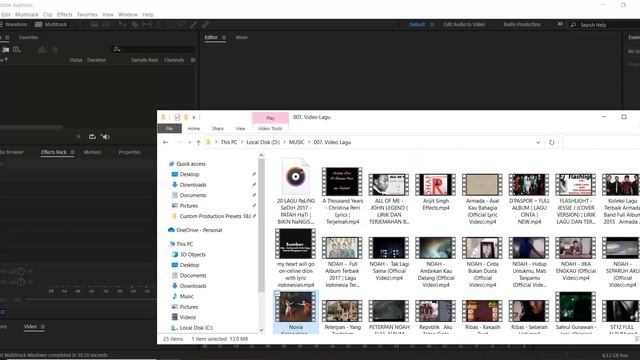Expand chevron after MUSIC breadcrumb
Screen dimensions: 640x360
[309, 142]
